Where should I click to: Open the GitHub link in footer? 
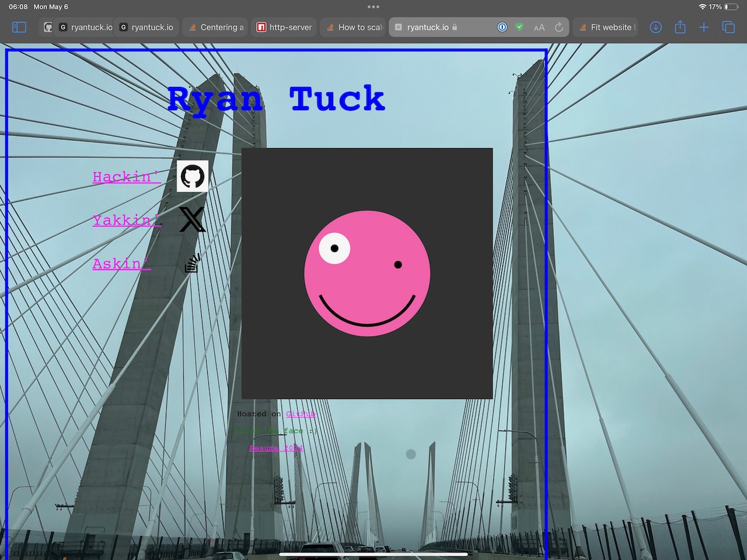(x=301, y=414)
